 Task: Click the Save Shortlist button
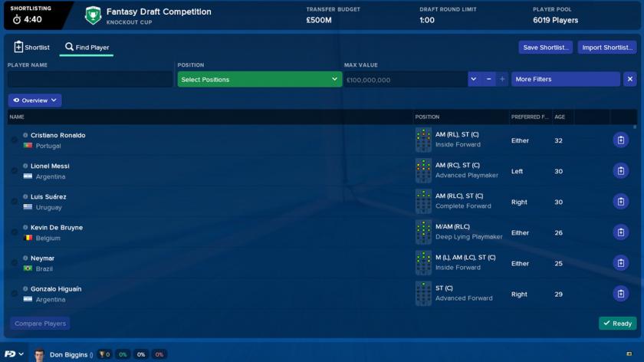tap(545, 48)
